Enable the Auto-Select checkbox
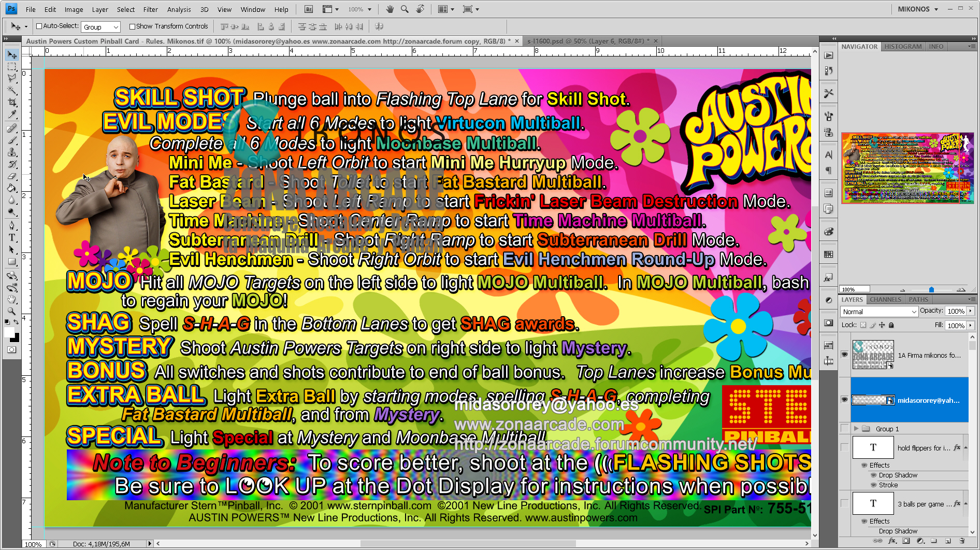This screenshot has height=550, width=980. tap(39, 26)
